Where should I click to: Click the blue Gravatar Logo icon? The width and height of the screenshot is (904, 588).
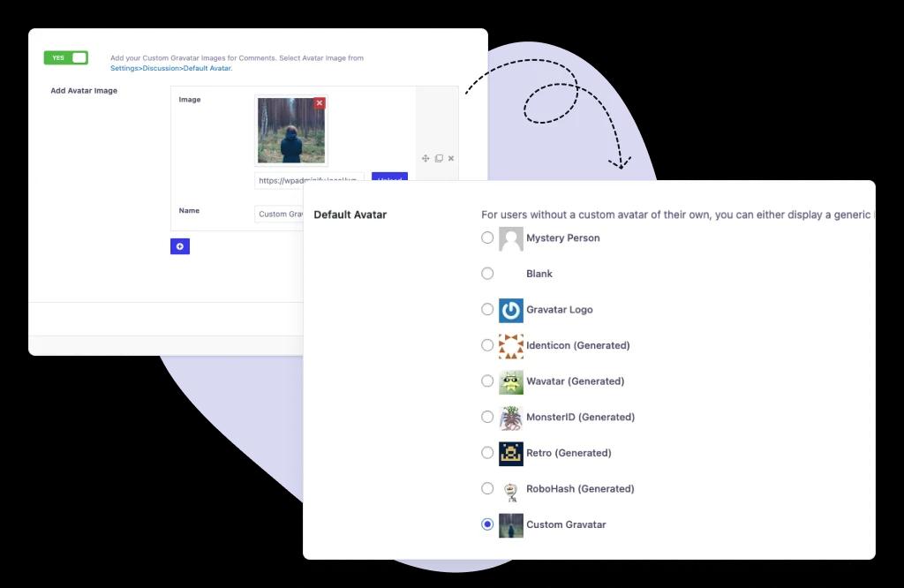(511, 310)
